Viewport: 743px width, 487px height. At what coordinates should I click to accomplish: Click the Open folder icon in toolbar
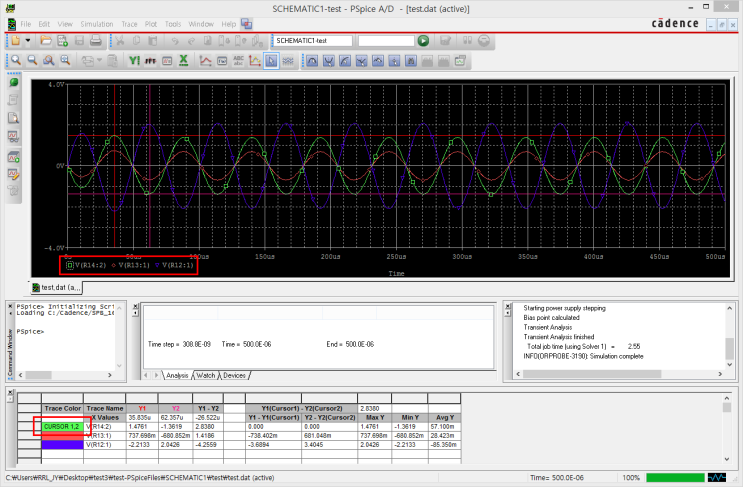(x=46, y=41)
